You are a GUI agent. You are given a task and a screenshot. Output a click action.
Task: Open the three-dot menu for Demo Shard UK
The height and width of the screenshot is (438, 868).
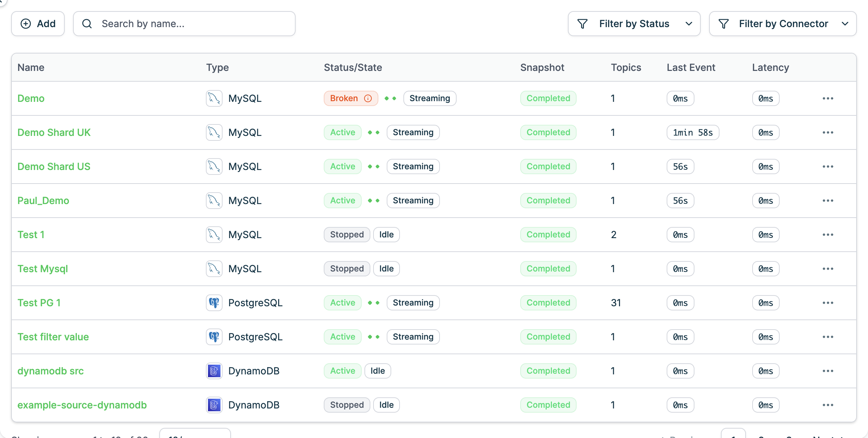pos(828,132)
